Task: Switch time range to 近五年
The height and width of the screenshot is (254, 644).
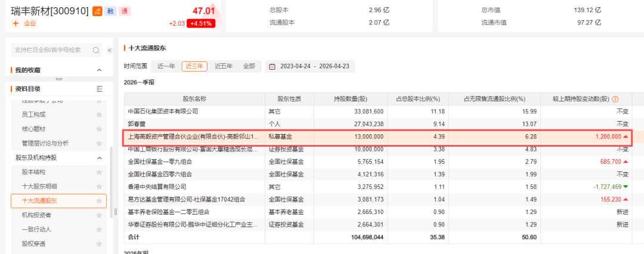Action: coord(224,66)
